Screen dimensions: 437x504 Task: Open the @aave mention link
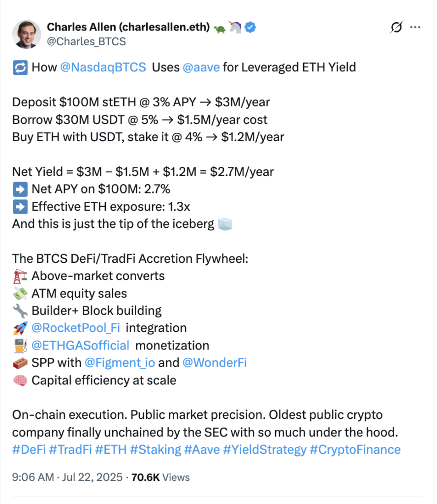[x=201, y=67]
